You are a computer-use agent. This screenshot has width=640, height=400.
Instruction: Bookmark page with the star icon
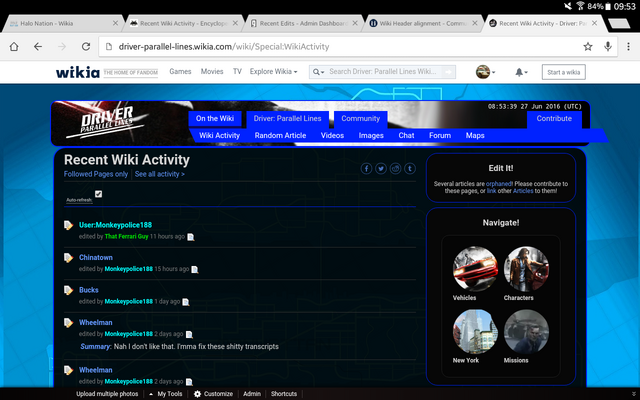(x=588, y=47)
